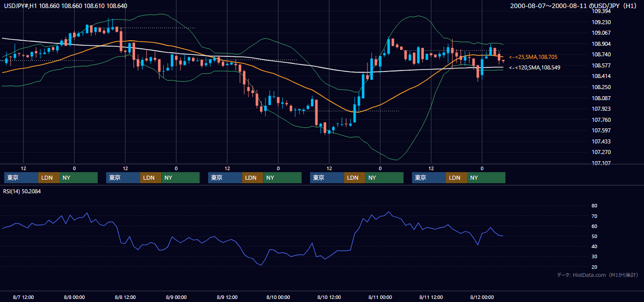This screenshot has height=302, width=644.
Task: Select the 120 SMA label reading 108.549
Action: click(x=535, y=67)
